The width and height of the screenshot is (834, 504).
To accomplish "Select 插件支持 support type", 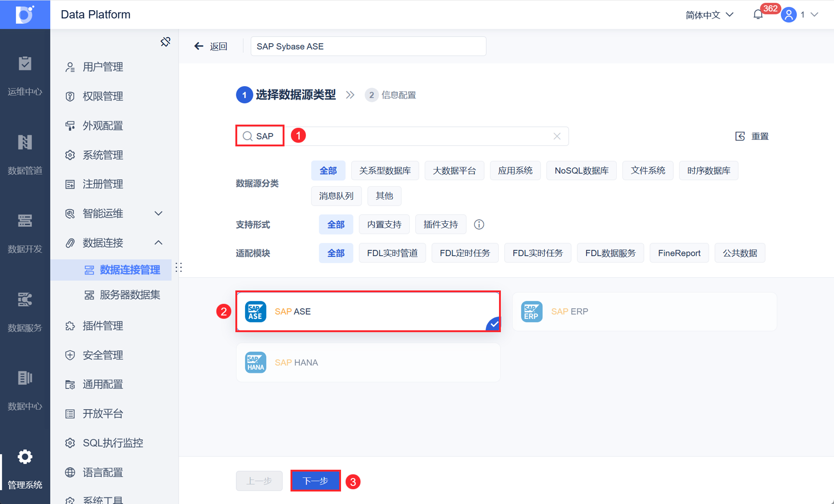I will (x=441, y=225).
